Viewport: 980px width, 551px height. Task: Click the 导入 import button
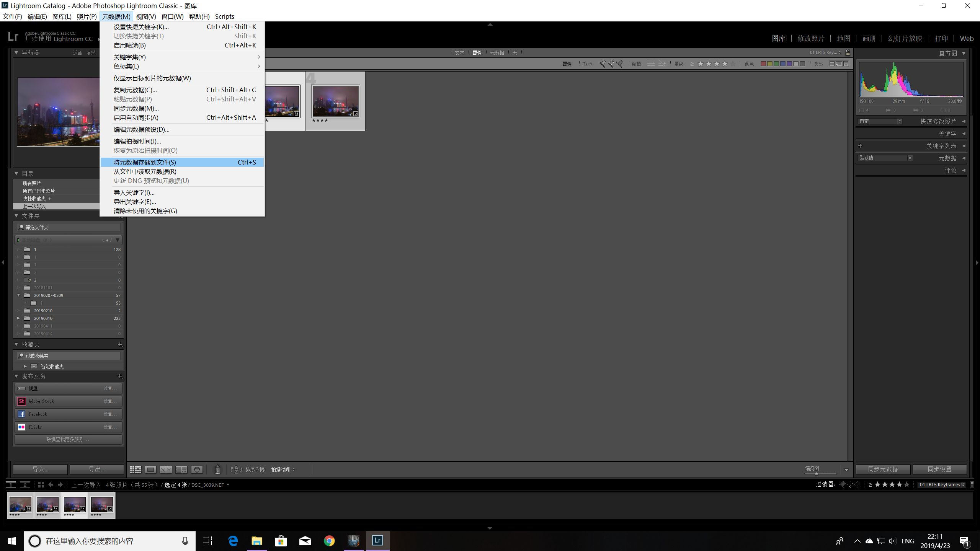(40, 469)
